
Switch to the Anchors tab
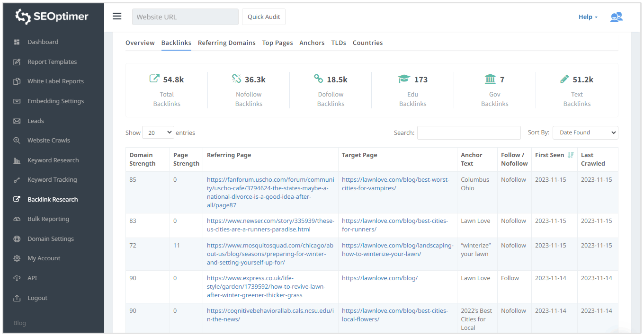[x=312, y=43]
